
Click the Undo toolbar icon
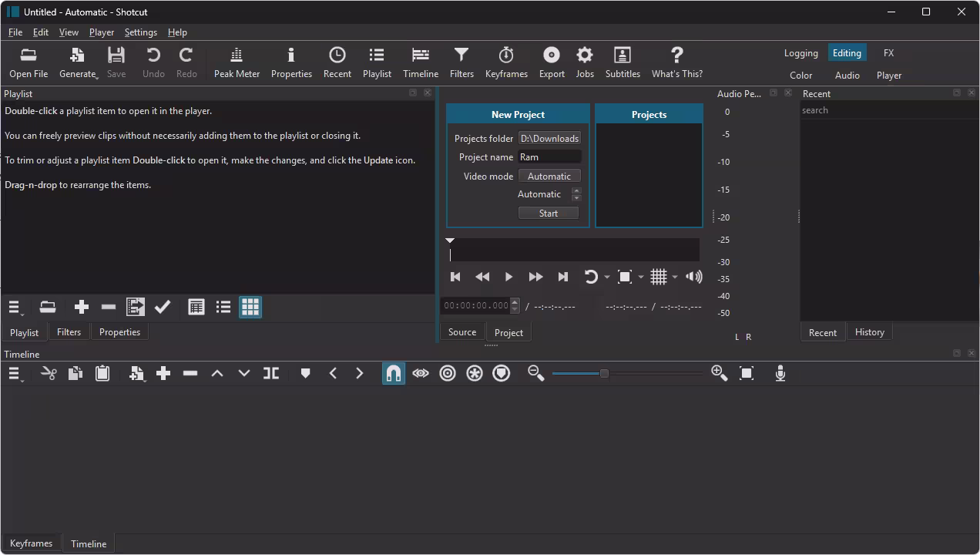[153, 62]
